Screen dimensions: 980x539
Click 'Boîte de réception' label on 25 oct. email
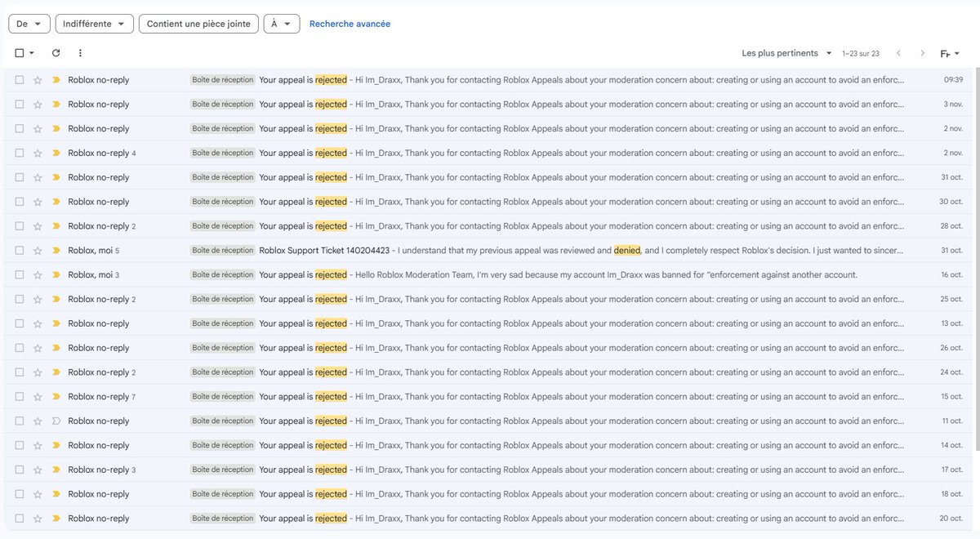coord(223,300)
